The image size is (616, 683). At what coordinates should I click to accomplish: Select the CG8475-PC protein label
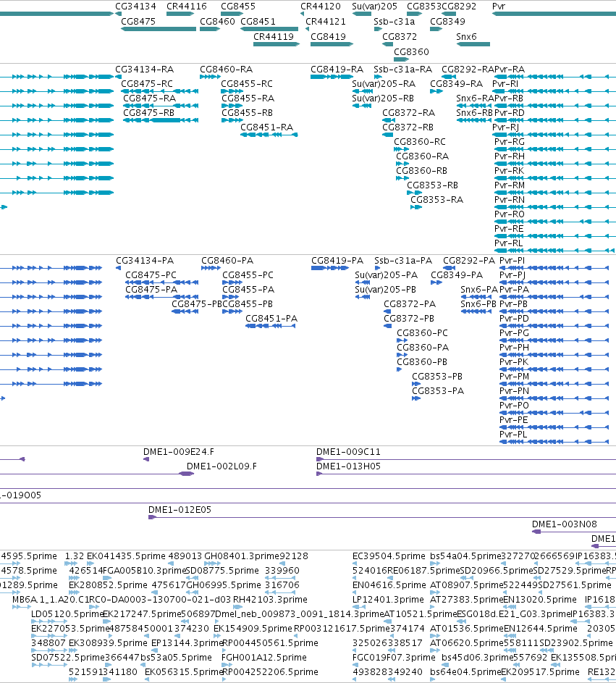pyautogui.click(x=151, y=275)
